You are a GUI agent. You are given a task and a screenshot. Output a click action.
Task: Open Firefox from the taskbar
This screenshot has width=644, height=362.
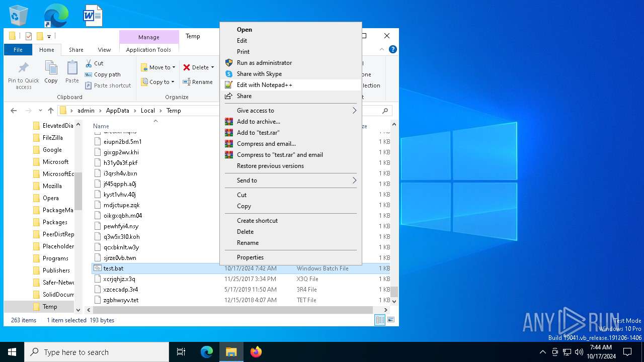256,352
